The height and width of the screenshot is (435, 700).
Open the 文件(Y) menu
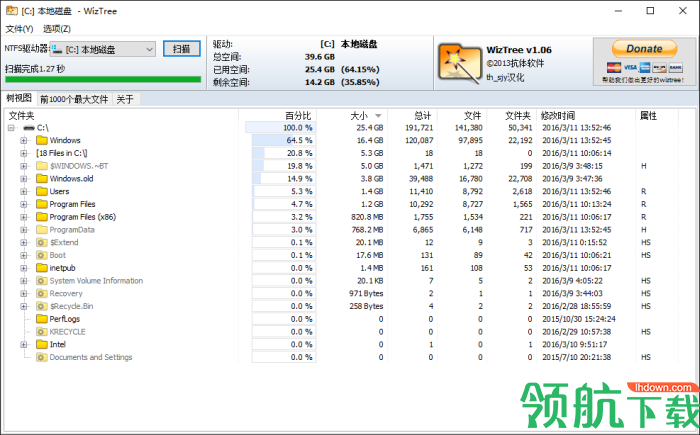pyautogui.click(x=19, y=29)
